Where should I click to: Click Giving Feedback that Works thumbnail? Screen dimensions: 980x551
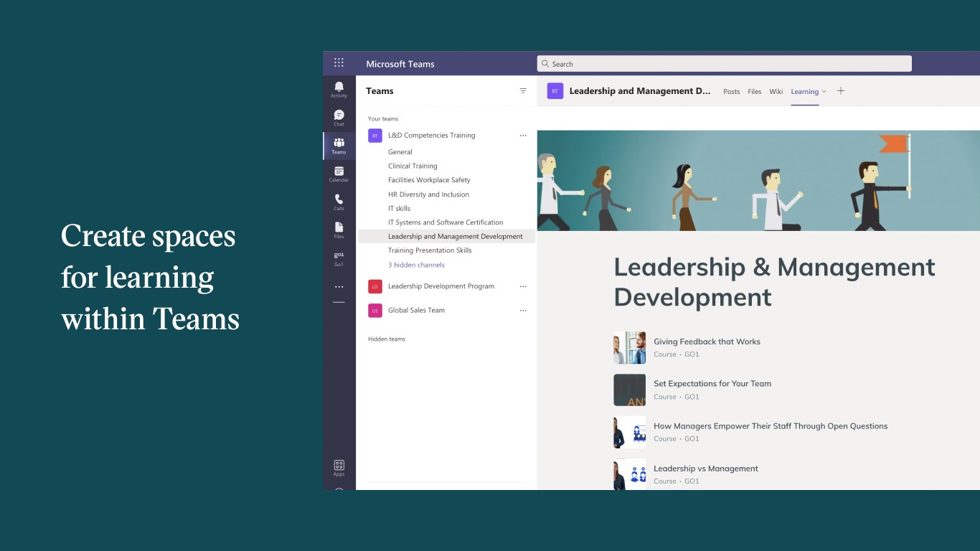(x=629, y=348)
